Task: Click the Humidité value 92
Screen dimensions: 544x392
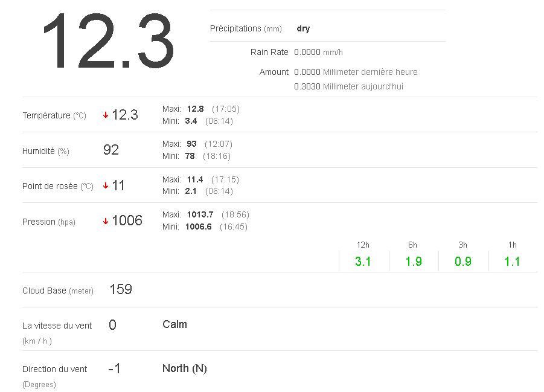Action: [x=111, y=150]
